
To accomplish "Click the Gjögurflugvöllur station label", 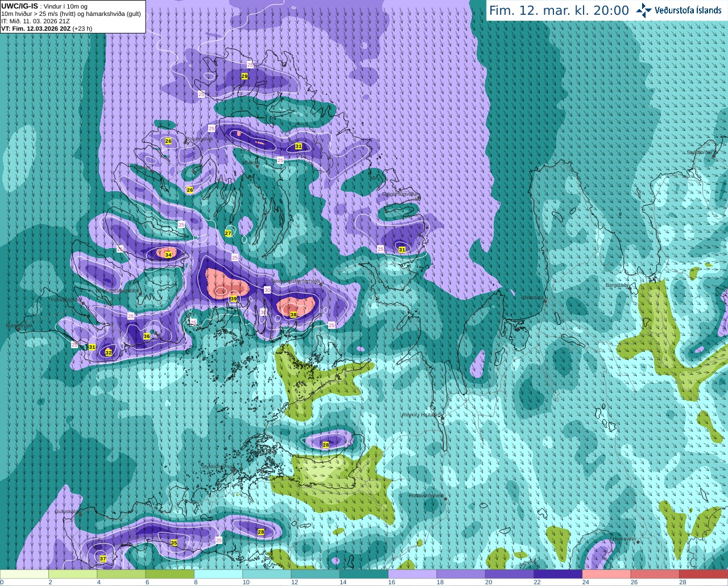I will [401, 194].
